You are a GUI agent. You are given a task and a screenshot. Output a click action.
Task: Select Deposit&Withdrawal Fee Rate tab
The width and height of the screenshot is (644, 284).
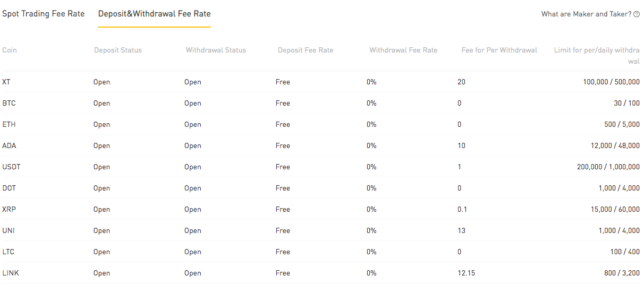pyautogui.click(x=155, y=14)
